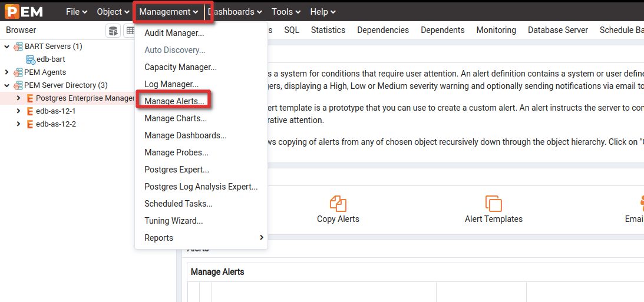Open Tuning Wizard... menu entry

point(202,221)
